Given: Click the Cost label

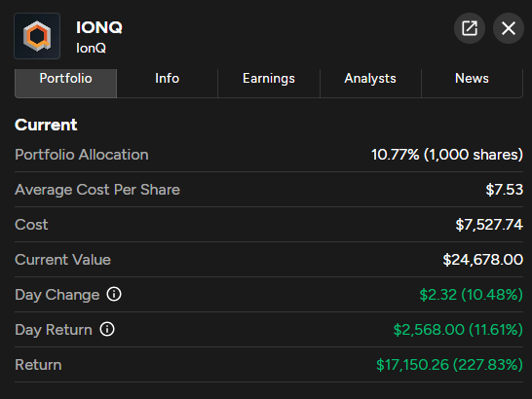Looking at the screenshot, I should coord(31,225).
